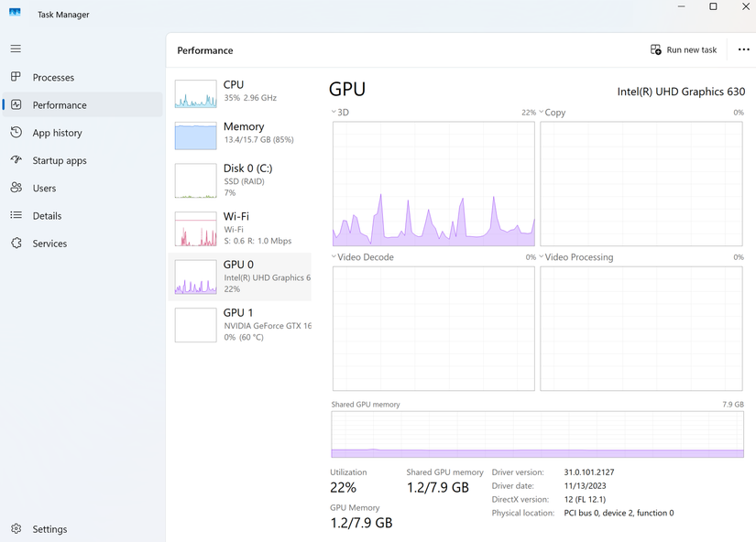The image size is (756, 542).
Task: Select the Users sidebar icon
Action: [x=16, y=188]
